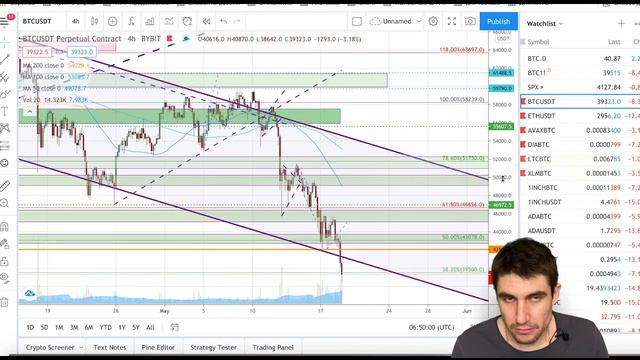The width and height of the screenshot is (640, 360).
Task: Open the BTCUSDT symbol search field
Action: [37, 21]
